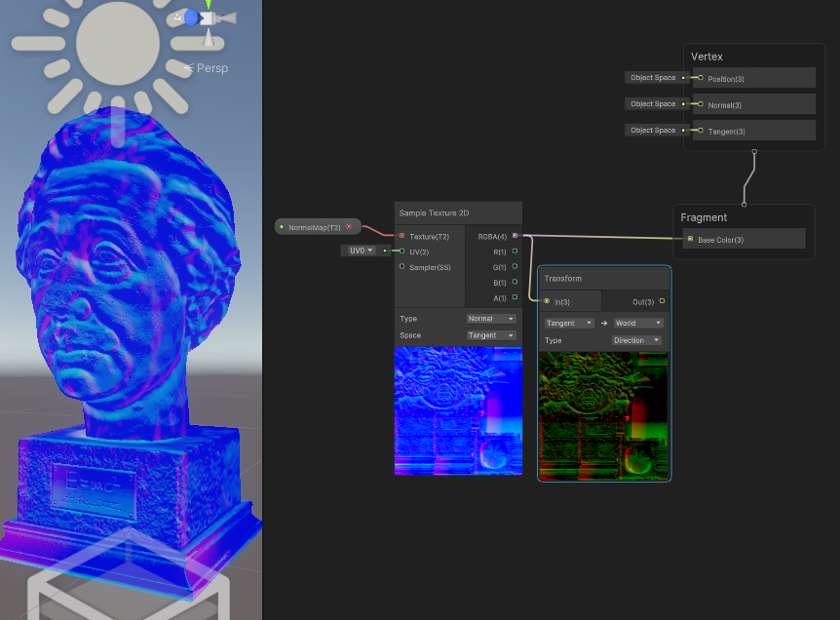Click the Texture(T2) input port

(401, 236)
